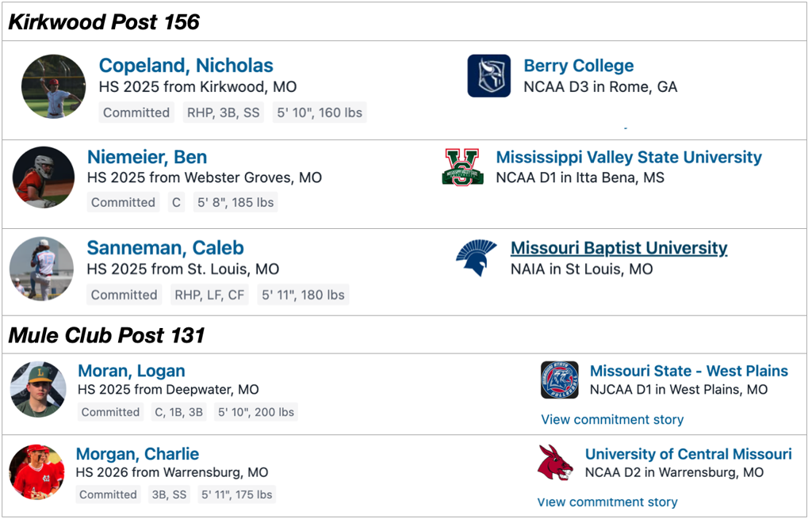The image size is (812, 519).
Task: Open Caleb Sanneman's profile photo
Action: click(x=41, y=269)
